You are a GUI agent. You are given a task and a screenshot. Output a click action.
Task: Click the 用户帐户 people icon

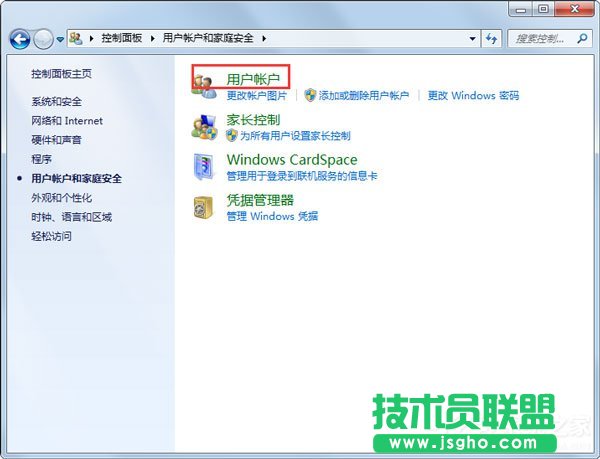(204, 87)
